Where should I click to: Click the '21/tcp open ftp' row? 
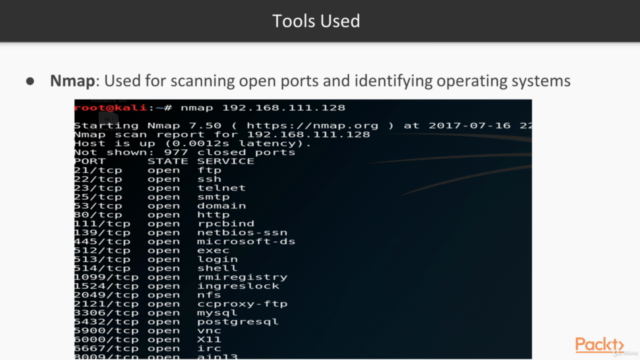pyautogui.click(x=148, y=171)
